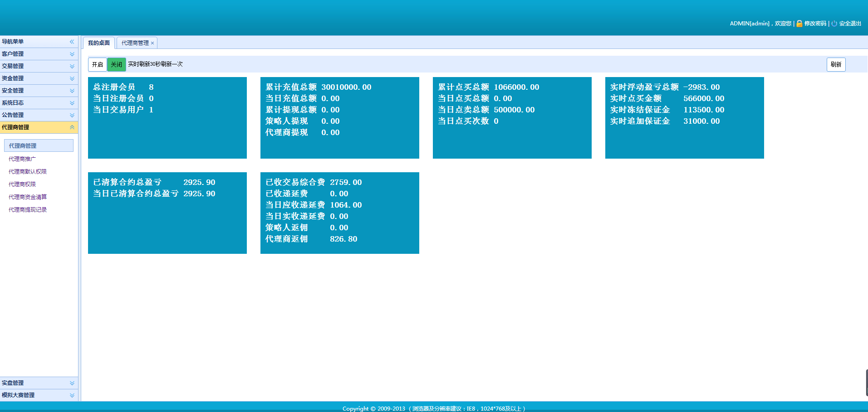The image size is (868, 412).
Task: Click the 当日点买总额 row
Action: [x=475, y=98]
